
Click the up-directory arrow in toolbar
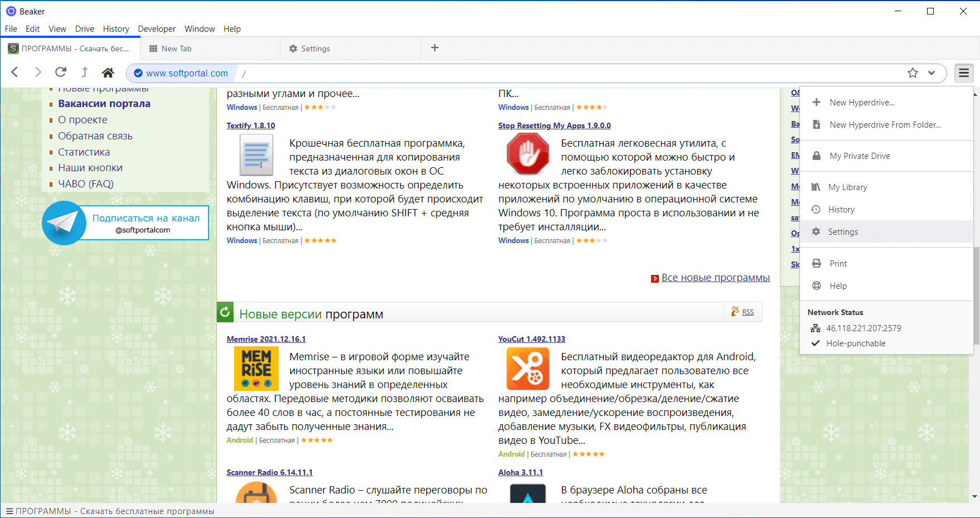tap(85, 72)
